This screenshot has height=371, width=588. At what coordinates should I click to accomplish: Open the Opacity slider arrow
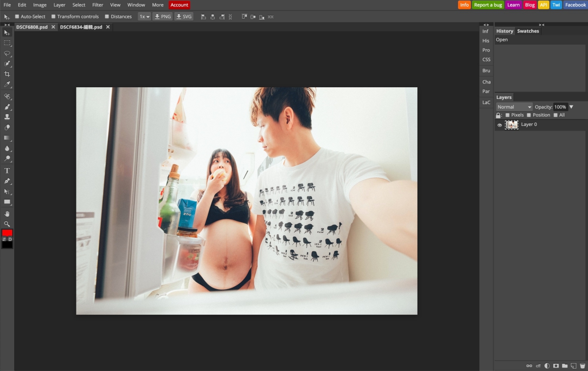(x=571, y=107)
